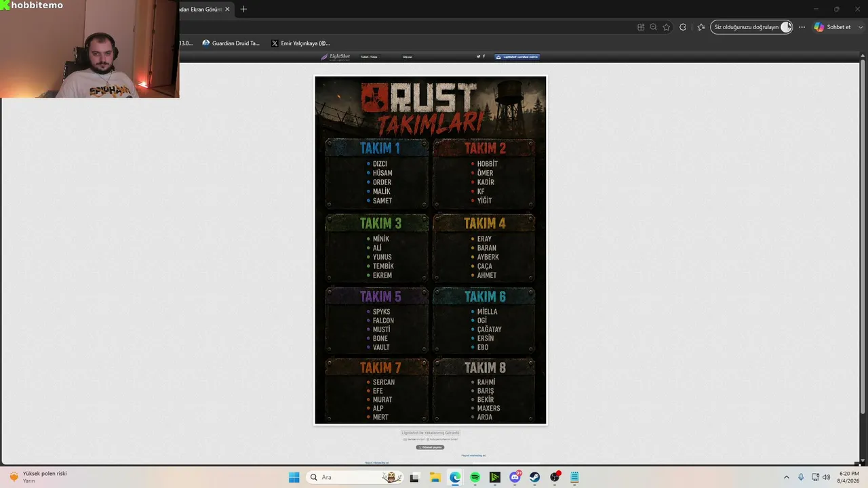Click the name HOBBİT in Takım 2
Image resolution: width=868 pixels, height=488 pixels.
point(488,164)
